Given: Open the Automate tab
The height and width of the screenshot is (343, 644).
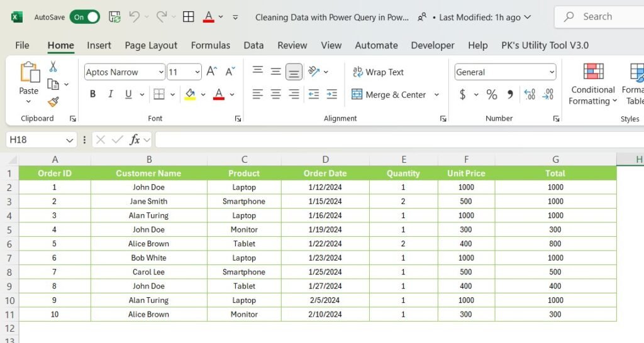Looking at the screenshot, I should point(376,45).
